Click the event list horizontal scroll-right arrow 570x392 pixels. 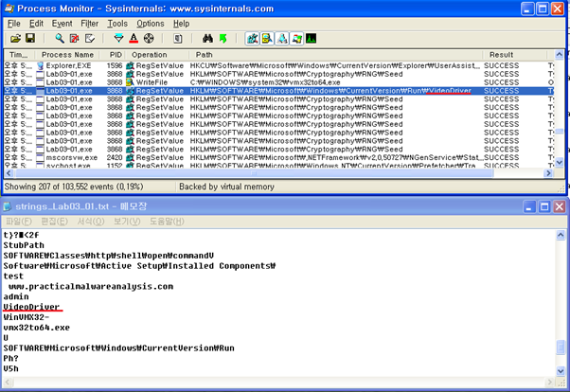(x=548, y=173)
